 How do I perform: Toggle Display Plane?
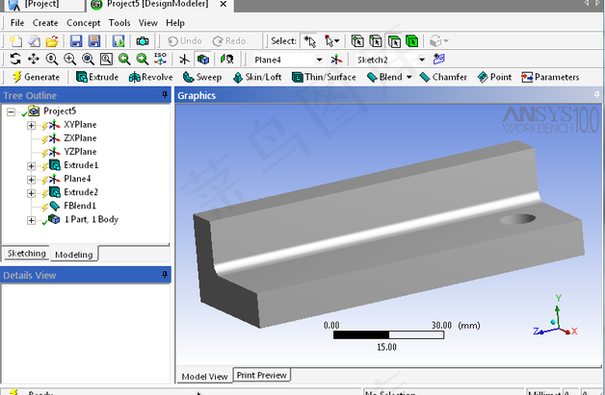coord(184,59)
